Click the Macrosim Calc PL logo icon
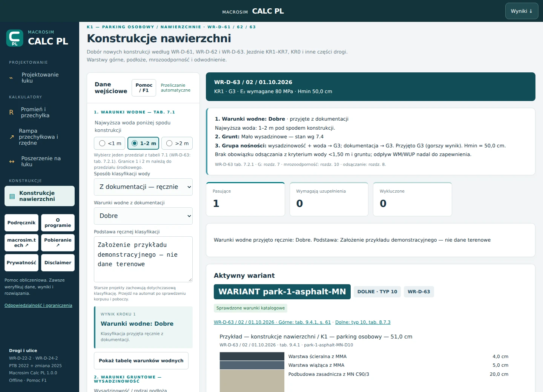The height and width of the screenshot is (392, 543). tap(14, 38)
